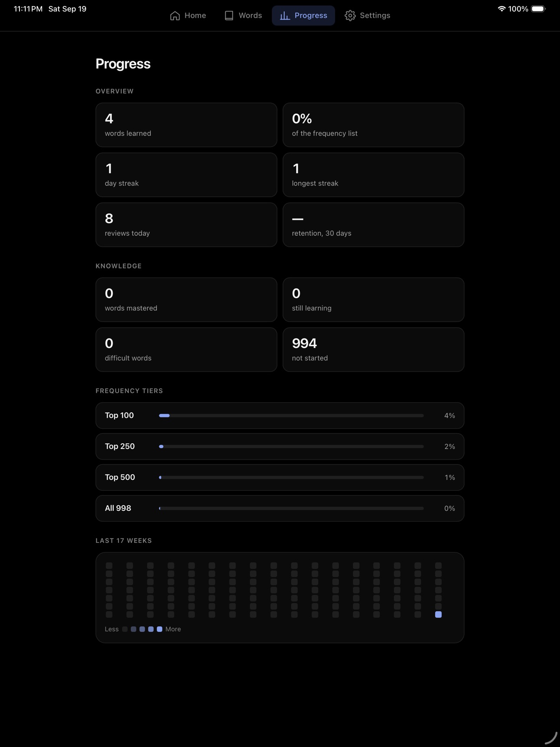The height and width of the screenshot is (747, 560).
Task: Click the "OVERVIEW" section header
Action: tap(115, 91)
